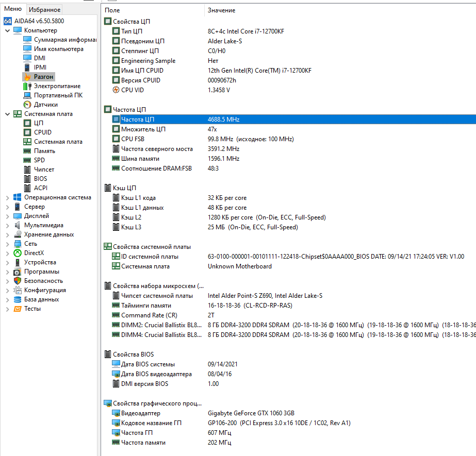
Task: Click the IPMI server icon
Action: click(x=27, y=67)
